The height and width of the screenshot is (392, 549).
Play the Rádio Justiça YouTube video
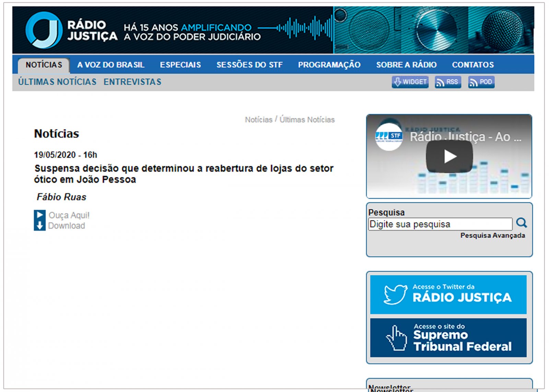[449, 156]
